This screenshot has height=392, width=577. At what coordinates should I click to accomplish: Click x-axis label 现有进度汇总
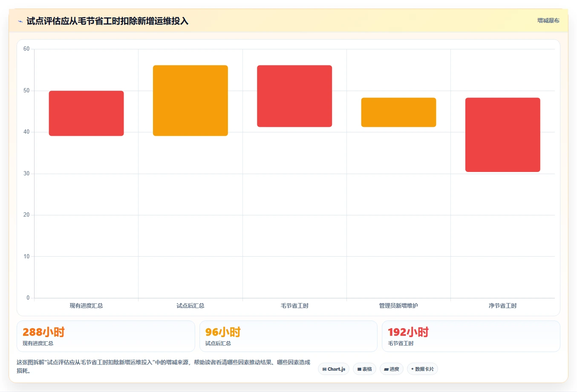tap(87, 306)
